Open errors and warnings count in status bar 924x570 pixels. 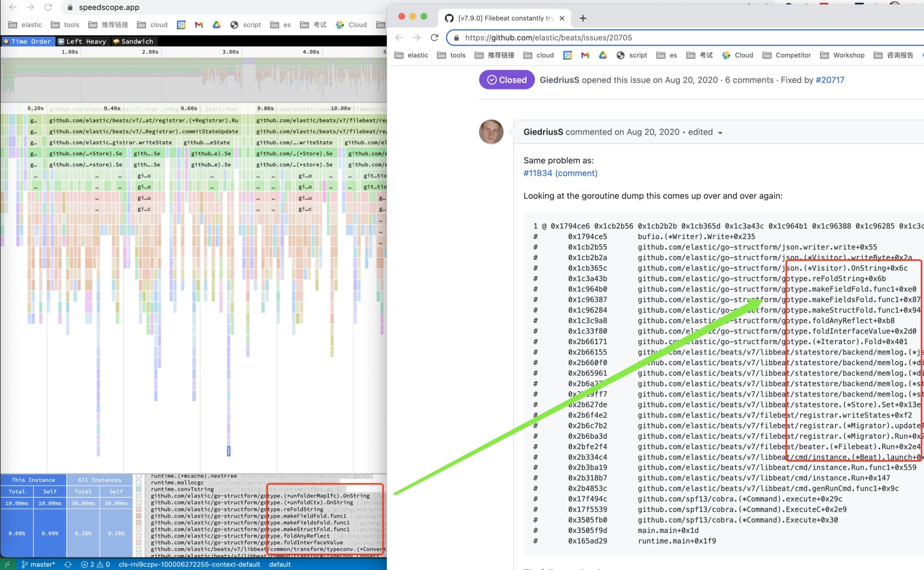click(95, 564)
